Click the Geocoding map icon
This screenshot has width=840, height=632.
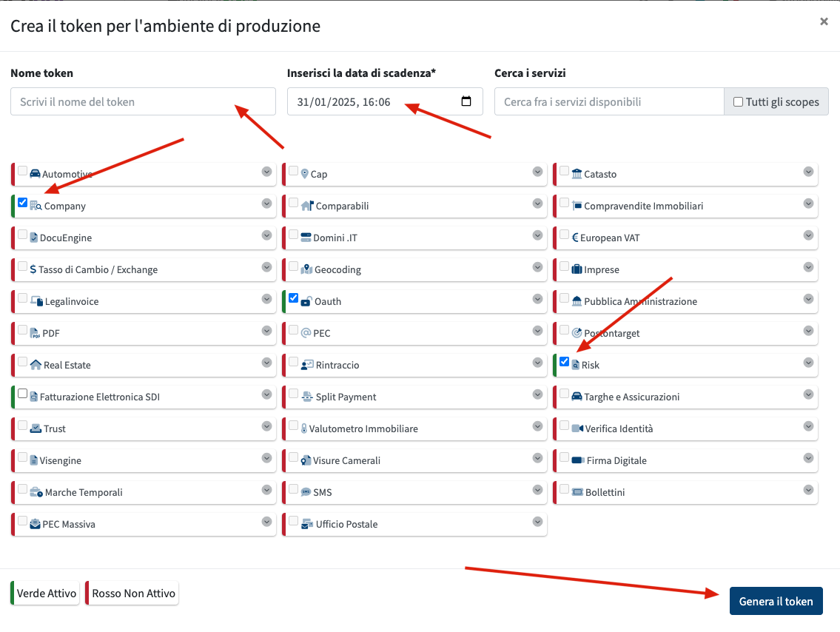click(x=306, y=269)
